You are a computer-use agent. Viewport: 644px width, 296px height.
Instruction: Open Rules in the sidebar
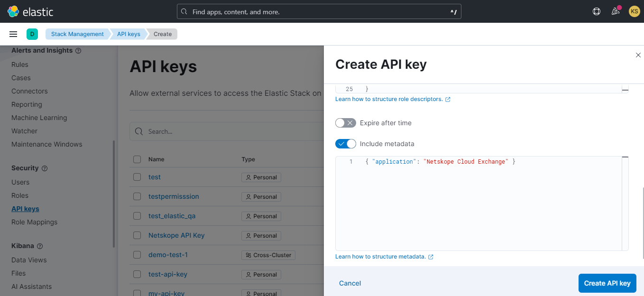pyautogui.click(x=20, y=65)
